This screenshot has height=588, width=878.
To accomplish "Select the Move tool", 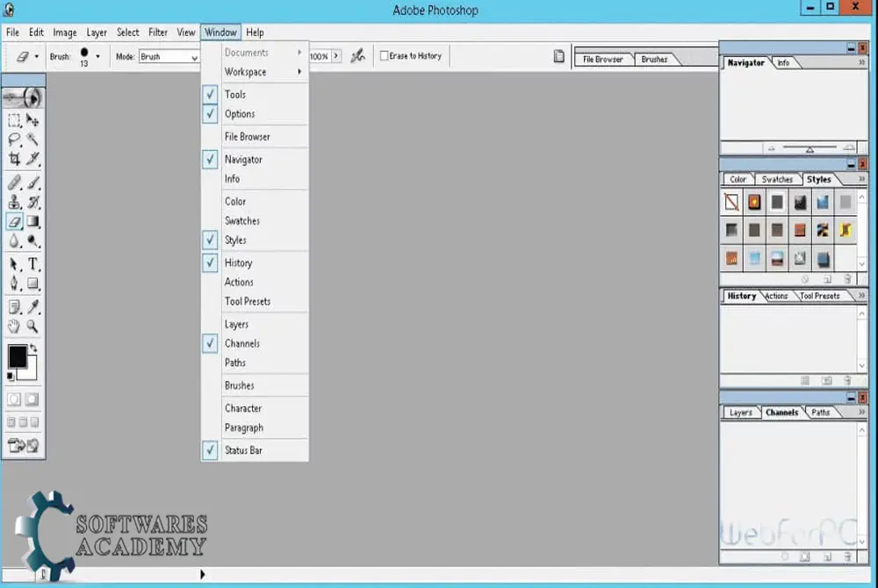I will pos(32,120).
